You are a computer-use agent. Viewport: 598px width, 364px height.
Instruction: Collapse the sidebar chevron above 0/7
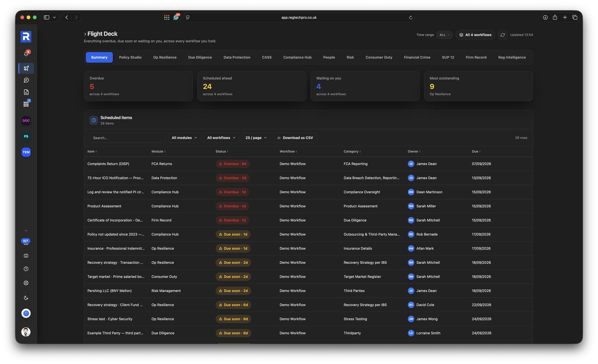tap(26, 231)
